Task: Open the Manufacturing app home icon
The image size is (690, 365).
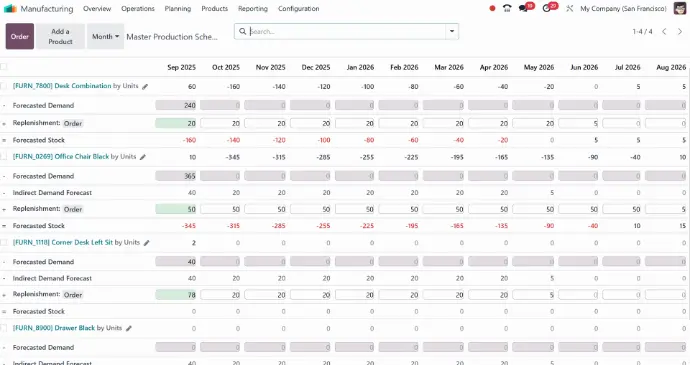Action: (10, 8)
